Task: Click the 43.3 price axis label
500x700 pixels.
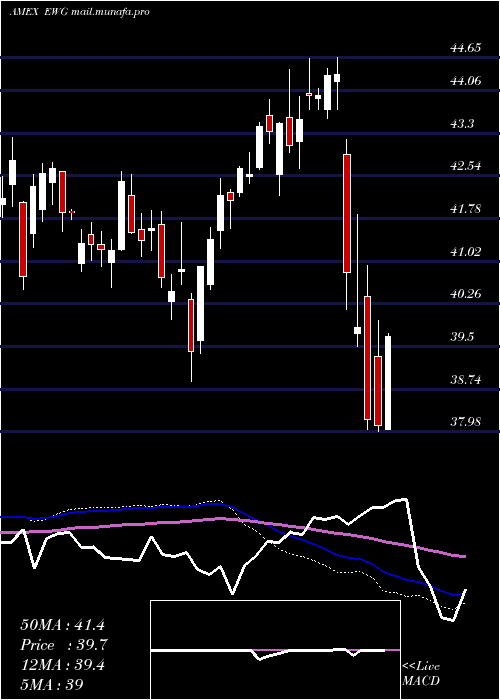Action: point(462,124)
